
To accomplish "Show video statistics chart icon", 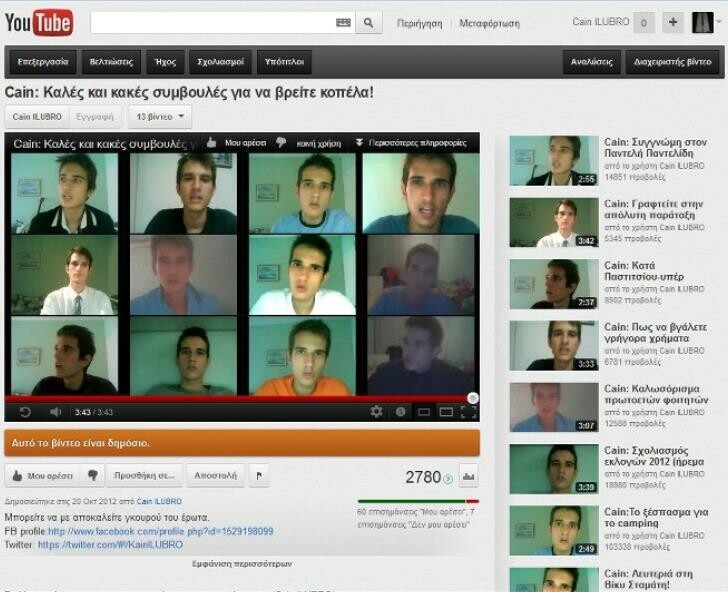I will pos(468,476).
